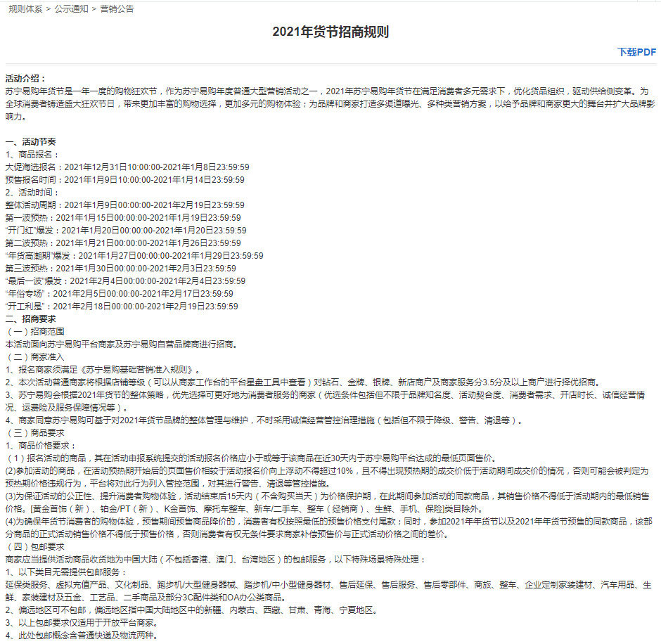The image size is (661, 644).
Task: Click the 二、招商要求 heading
Action: [30, 318]
